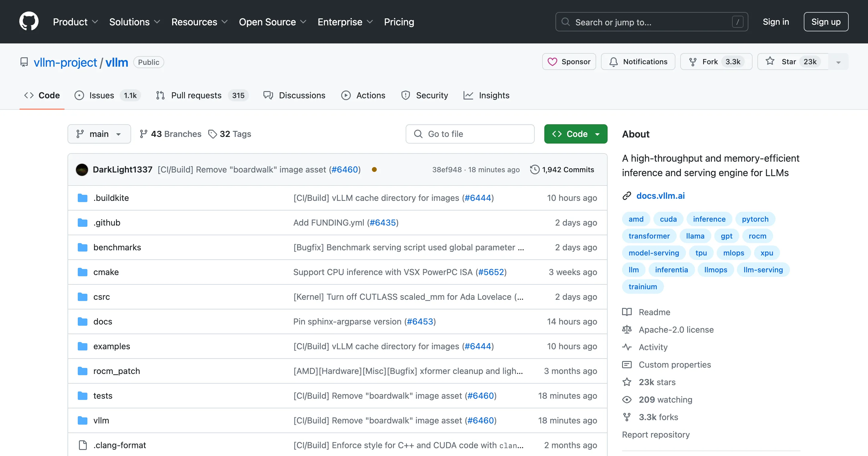868x456 pixels.
Task: Click the Go to file search field
Action: point(470,134)
